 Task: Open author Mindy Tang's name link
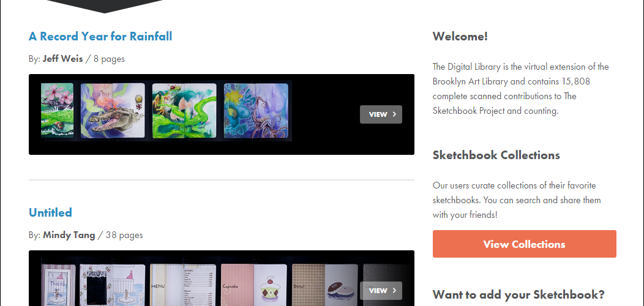click(x=69, y=236)
